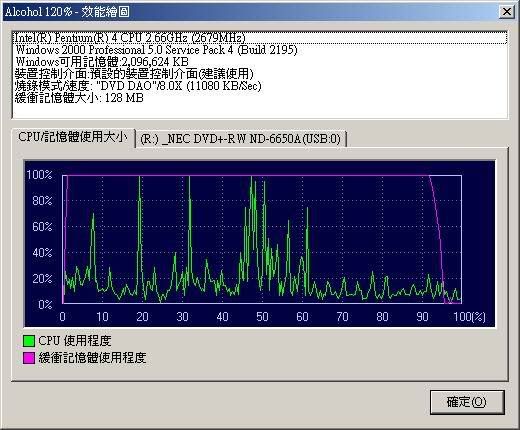
Task: Select the 緩衝記憶體大小 128 MB line
Action: click(260, 98)
